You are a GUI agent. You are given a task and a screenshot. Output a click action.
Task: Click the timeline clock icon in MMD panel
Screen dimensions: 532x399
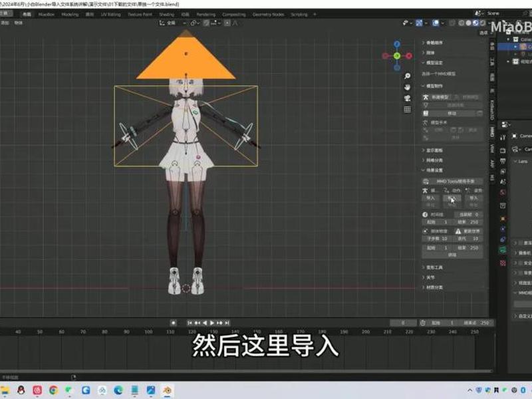425,214
